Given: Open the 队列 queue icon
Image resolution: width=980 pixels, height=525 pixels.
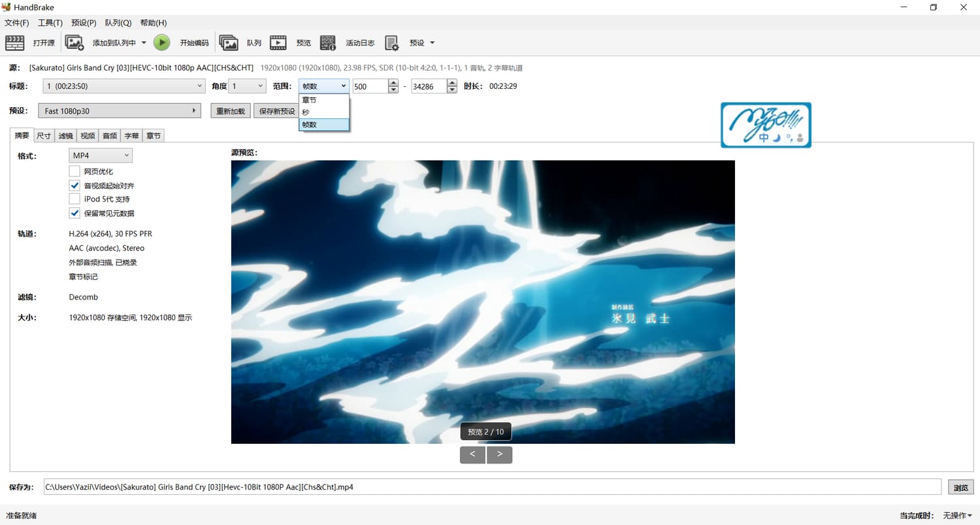Looking at the screenshot, I should pyautogui.click(x=229, y=43).
